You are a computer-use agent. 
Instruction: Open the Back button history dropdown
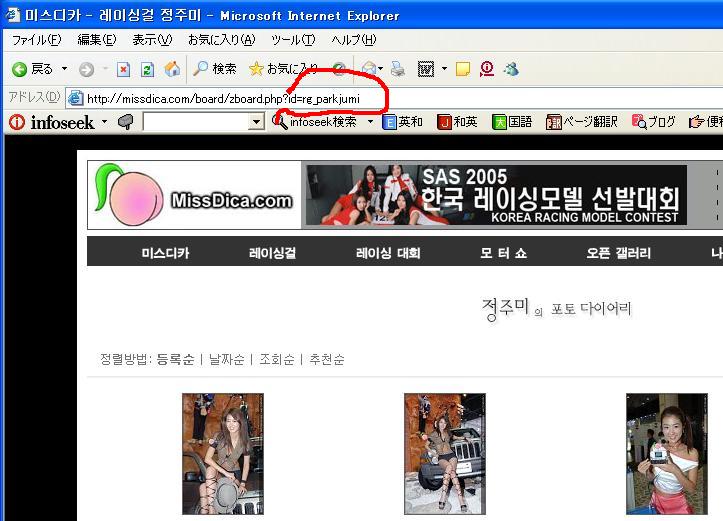65,69
